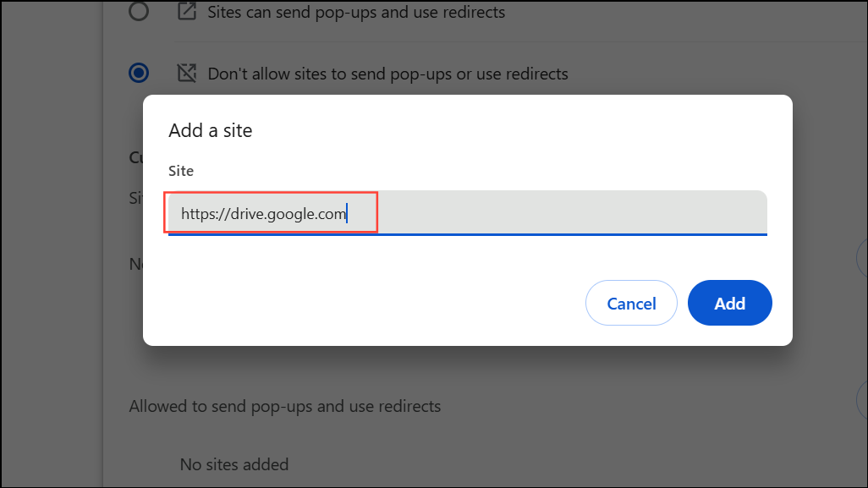Click the partially visible lower button at the right edge
Viewport: 868px width, 488px height.
click(862, 399)
